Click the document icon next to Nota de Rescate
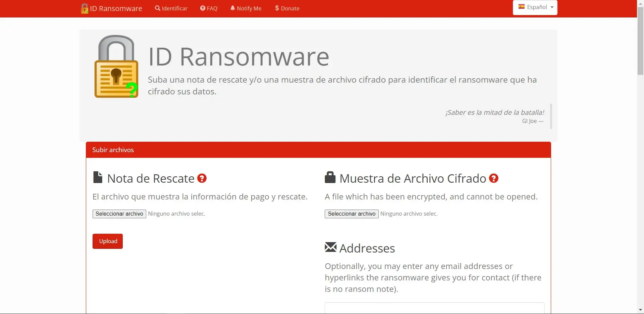Screen dimensions: 644x314 98,177
